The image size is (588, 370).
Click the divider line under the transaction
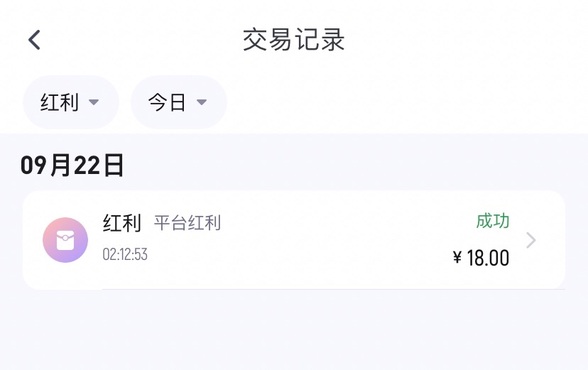point(334,289)
